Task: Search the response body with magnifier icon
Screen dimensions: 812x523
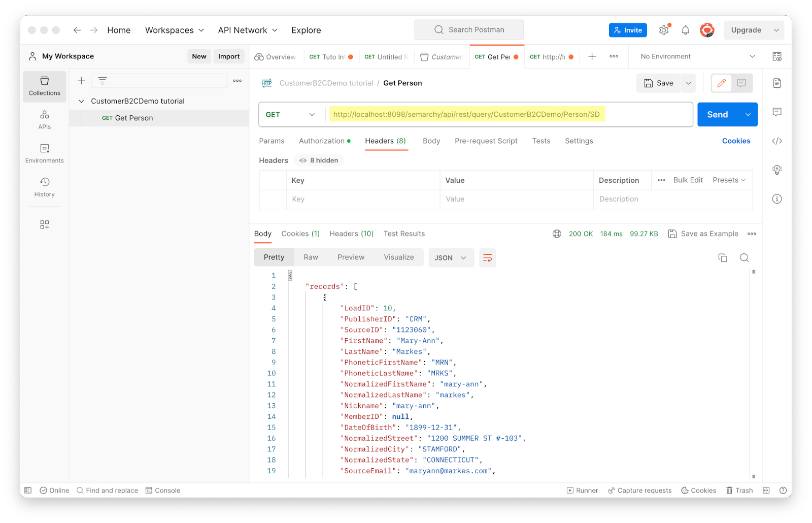Action: [744, 258]
